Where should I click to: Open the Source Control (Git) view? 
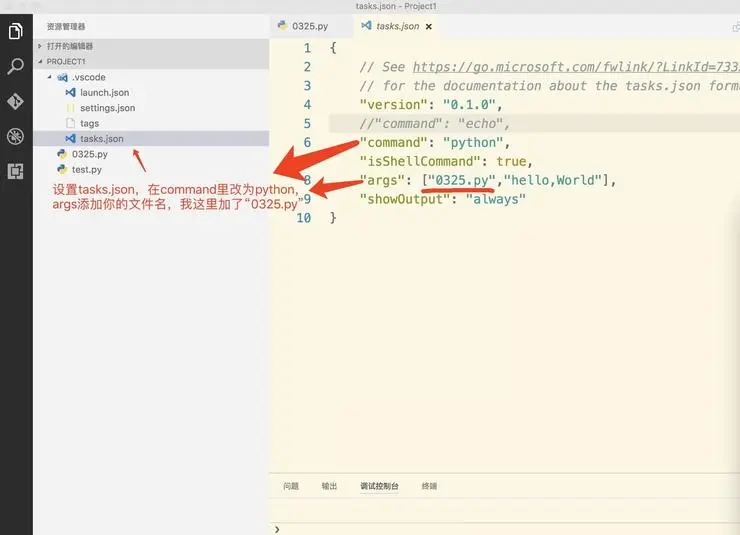click(x=16, y=101)
